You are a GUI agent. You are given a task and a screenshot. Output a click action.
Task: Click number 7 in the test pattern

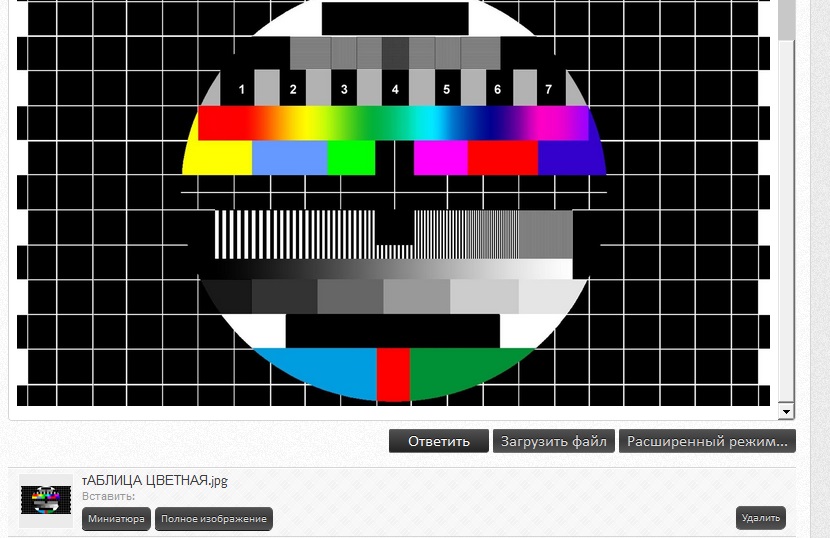point(548,90)
